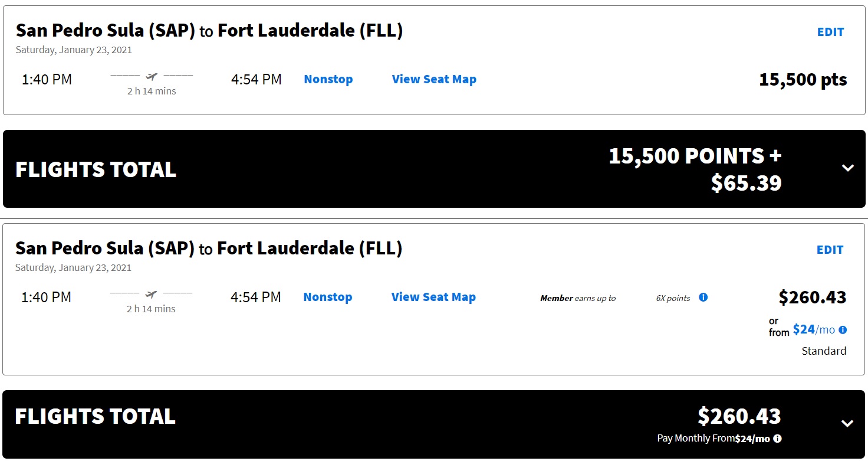
Task: Expand the cash FLIGHTS TOTAL chevron
Action: pos(847,423)
